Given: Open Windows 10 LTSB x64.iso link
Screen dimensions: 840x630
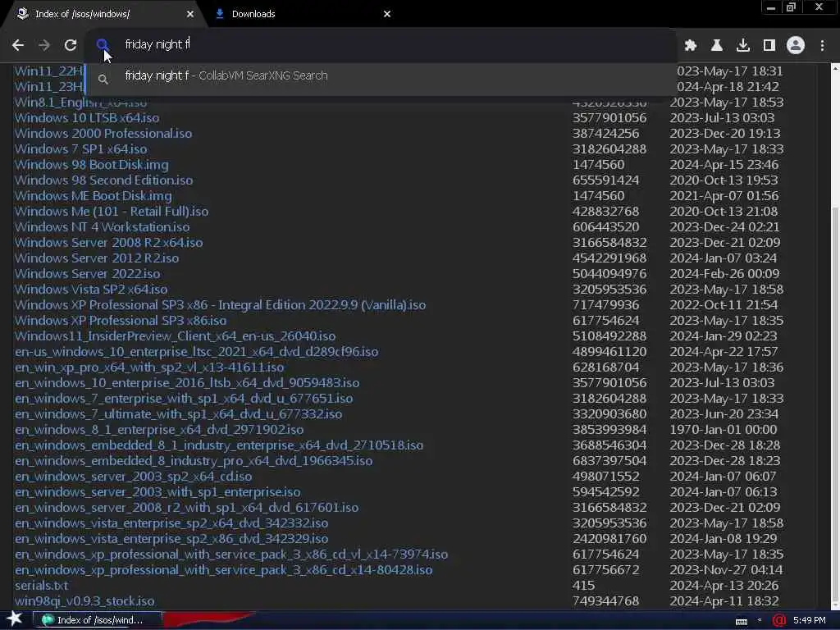Looking at the screenshot, I should click(x=87, y=118).
